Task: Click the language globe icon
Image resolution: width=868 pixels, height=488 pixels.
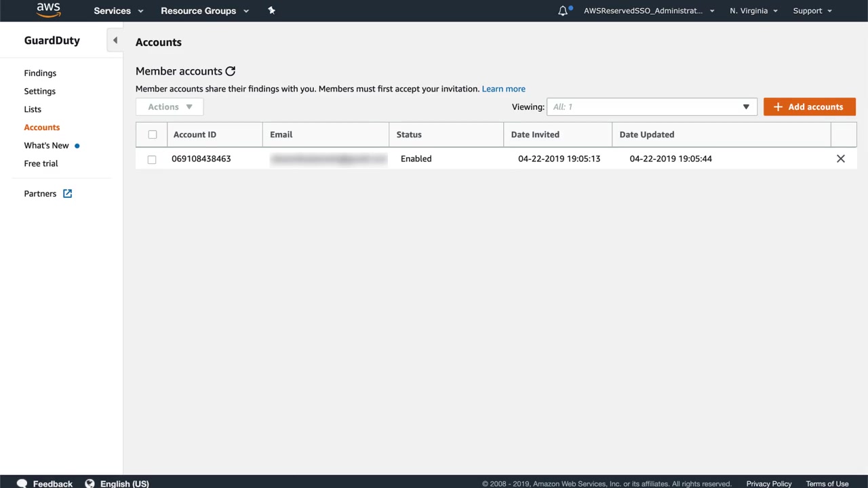Action: [90, 483]
